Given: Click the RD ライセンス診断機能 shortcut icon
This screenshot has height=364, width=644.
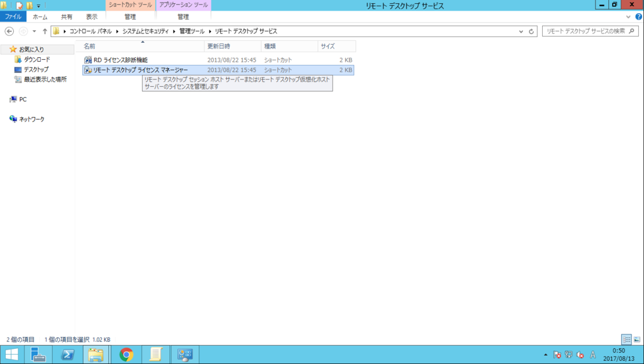Looking at the screenshot, I should [88, 60].
